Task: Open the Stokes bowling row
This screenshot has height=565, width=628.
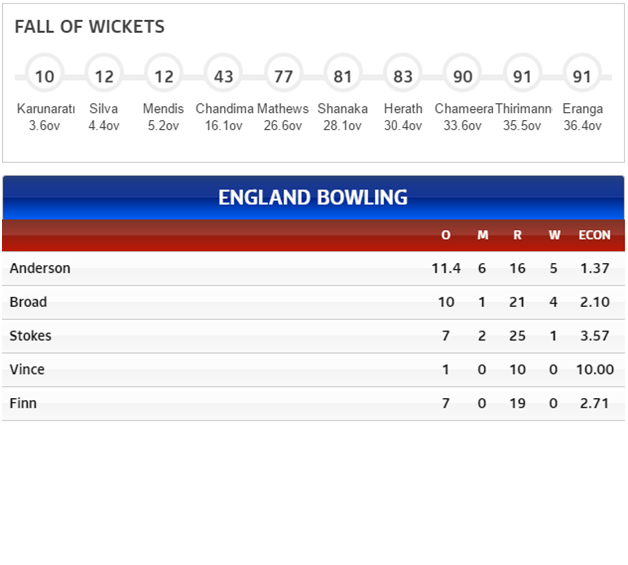Action: (x=313, y=336)
